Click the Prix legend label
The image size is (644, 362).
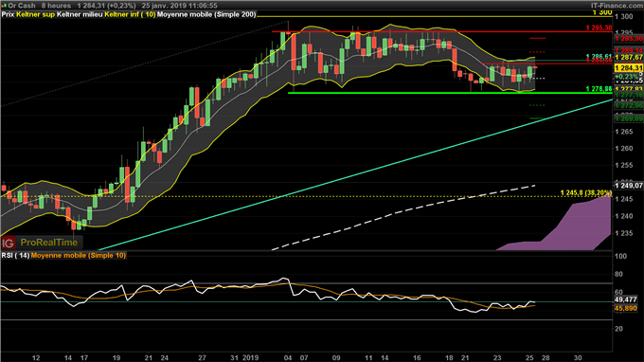point(9,14)
